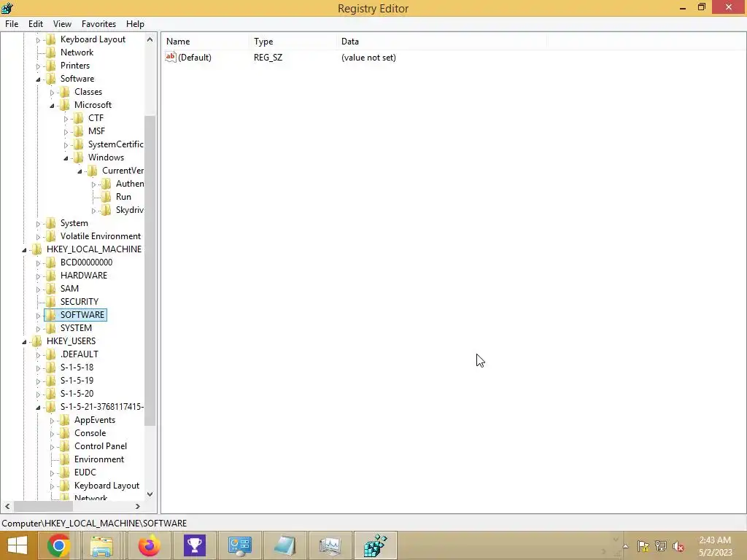This screenshot has height=560, width=747.
Task: Click the Printers folder icon
Action: 51,66
